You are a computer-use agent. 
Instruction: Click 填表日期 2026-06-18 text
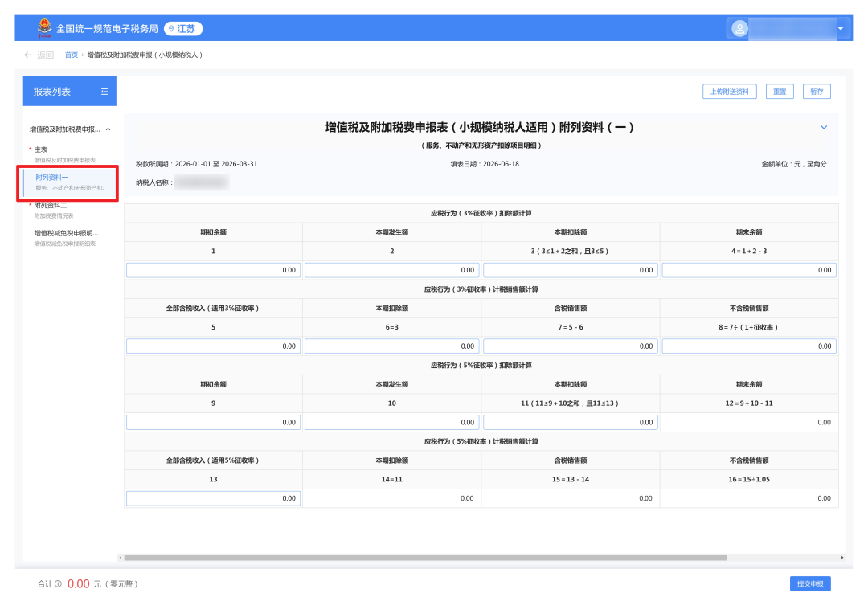point(485,164)
